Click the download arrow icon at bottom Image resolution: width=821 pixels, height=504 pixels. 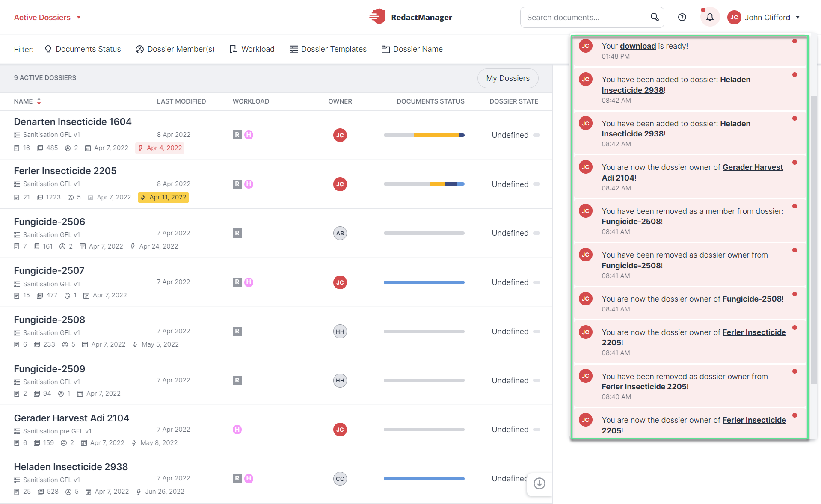pyautogui.click(x=539, y=483)
